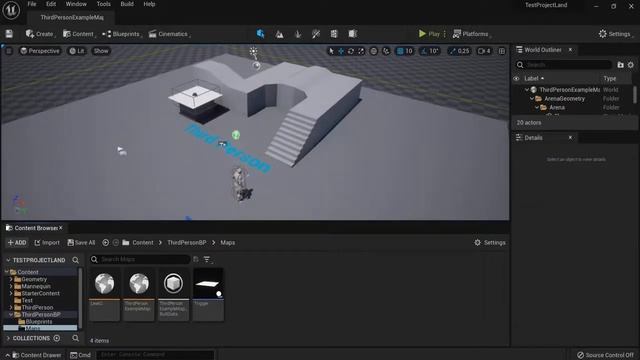Open editor Settings in top toolbar

tap(615, 34)
